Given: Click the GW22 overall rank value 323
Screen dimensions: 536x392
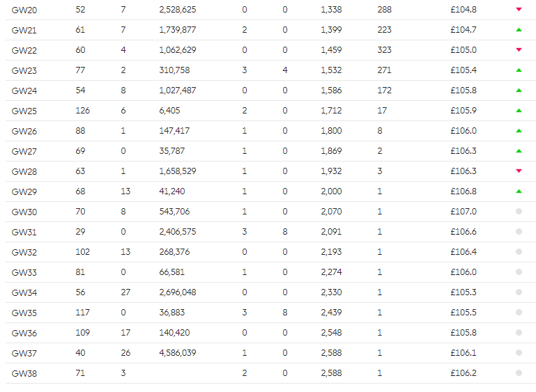Looking at the screenshot, I should click(x=384, y=50).
